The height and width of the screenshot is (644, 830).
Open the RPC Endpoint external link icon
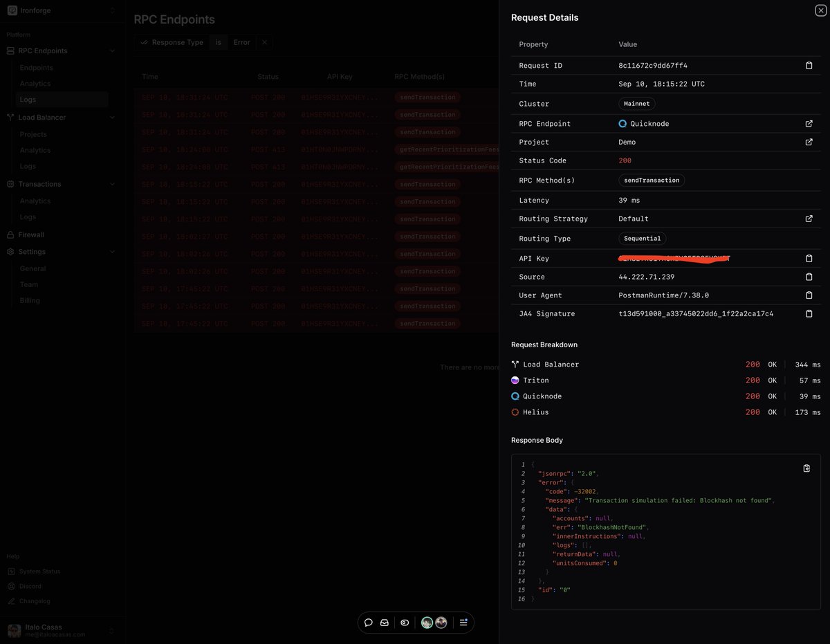coord(809,124)
